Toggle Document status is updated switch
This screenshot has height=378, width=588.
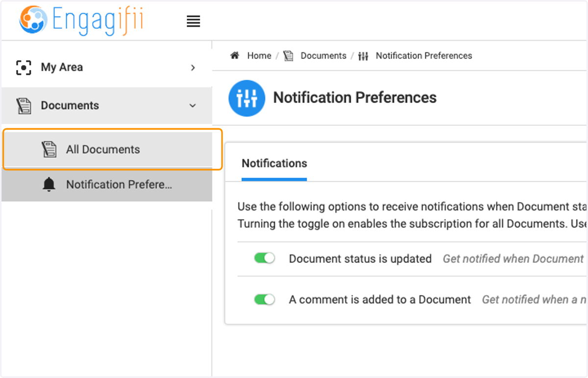[x=265, y=258]
